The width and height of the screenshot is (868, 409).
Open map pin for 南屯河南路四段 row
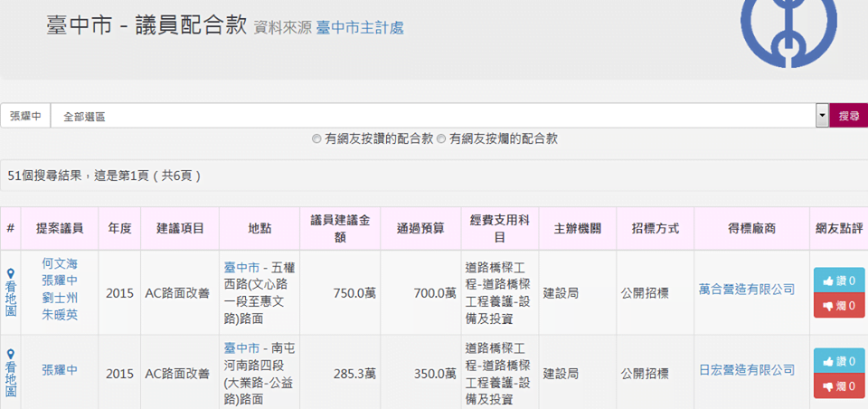(x=11, y=372)
